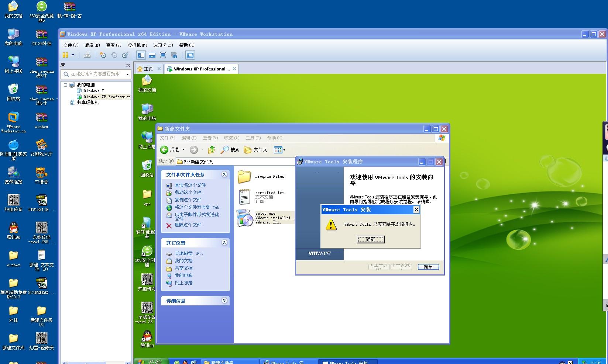The width and height of the screenshot is (608, 364).
Task: Click the Unity mode toolbar icon
Action: tap(174, 55)
